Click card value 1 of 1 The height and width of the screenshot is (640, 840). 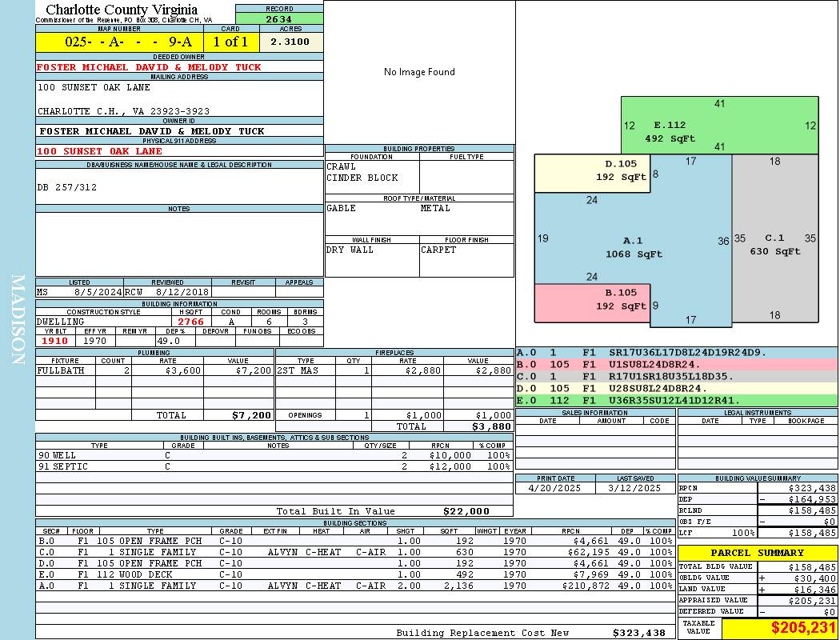click(x=230, y=42)
